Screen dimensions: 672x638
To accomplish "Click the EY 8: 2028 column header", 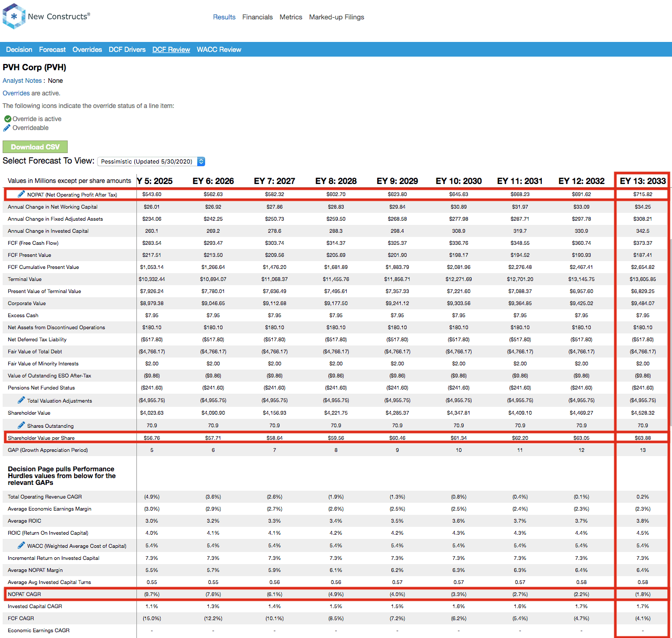I will [x=336, y=181].
